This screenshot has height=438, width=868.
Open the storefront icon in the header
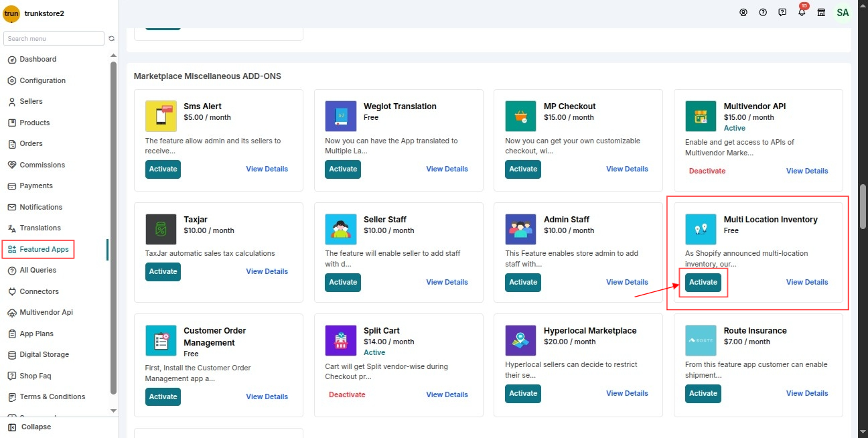pos(821,13)
